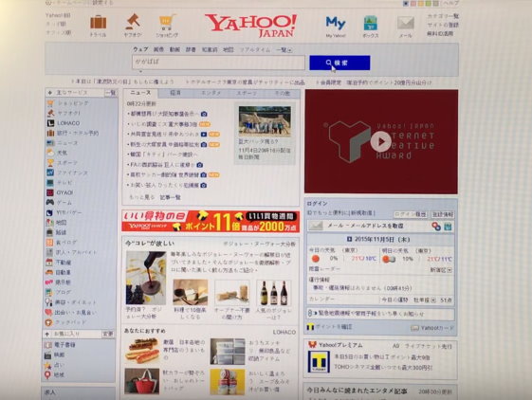Click the ショッピング icon in services sidebar
Image resolution: width=532 pixels, height=400 pixels.
tap(50, 103)
